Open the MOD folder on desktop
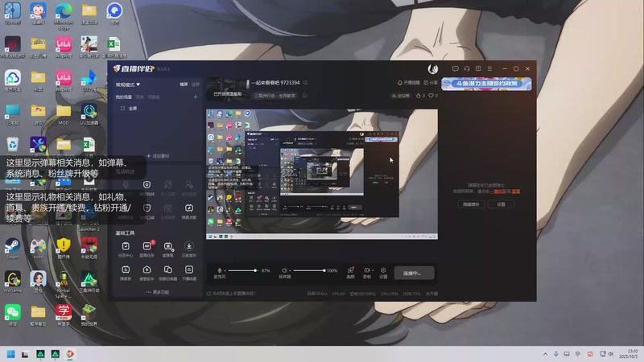The width and height of the screenshot is (644, 362). [64, 114]
